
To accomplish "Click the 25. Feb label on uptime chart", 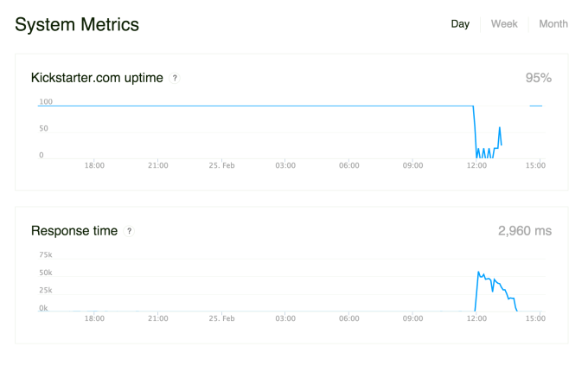I will pos(222,165).
